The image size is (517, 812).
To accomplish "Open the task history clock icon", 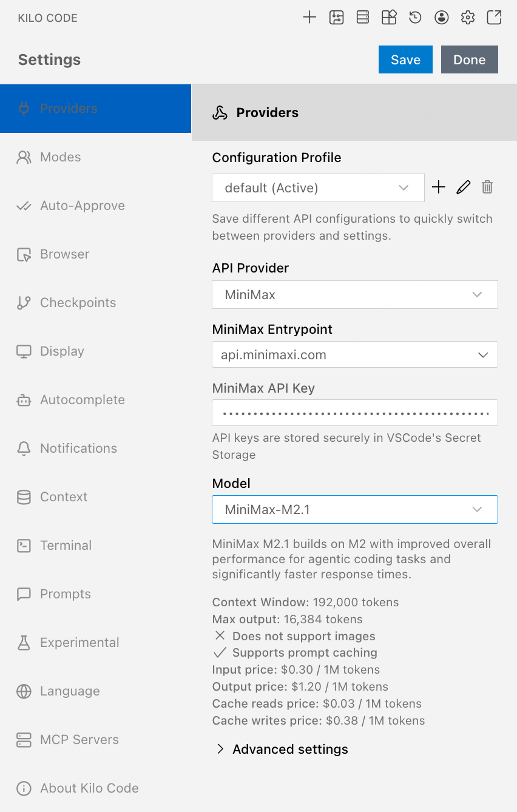I will click(415, 18).
